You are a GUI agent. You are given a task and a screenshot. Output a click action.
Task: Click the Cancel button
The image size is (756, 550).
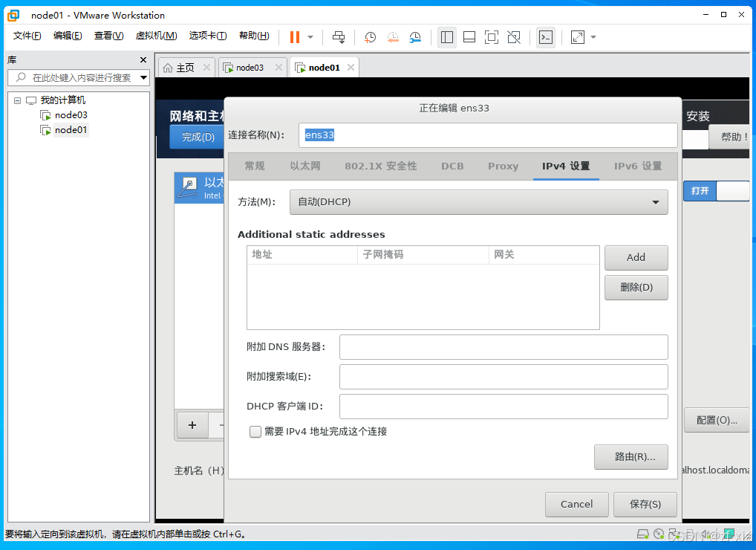pyautogui.click(x=576, y=504)
